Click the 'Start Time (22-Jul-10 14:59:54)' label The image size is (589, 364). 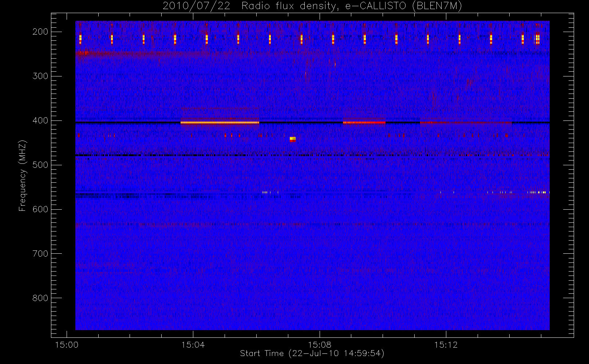(x=312, y=353)
